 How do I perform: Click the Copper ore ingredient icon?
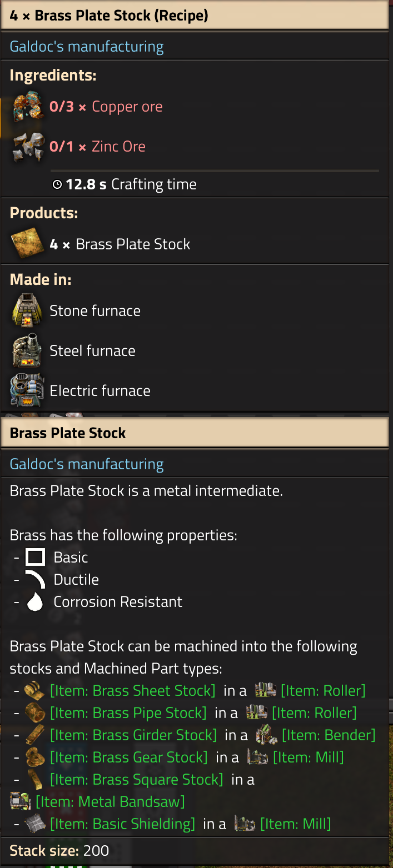click(x=28, y=107)
